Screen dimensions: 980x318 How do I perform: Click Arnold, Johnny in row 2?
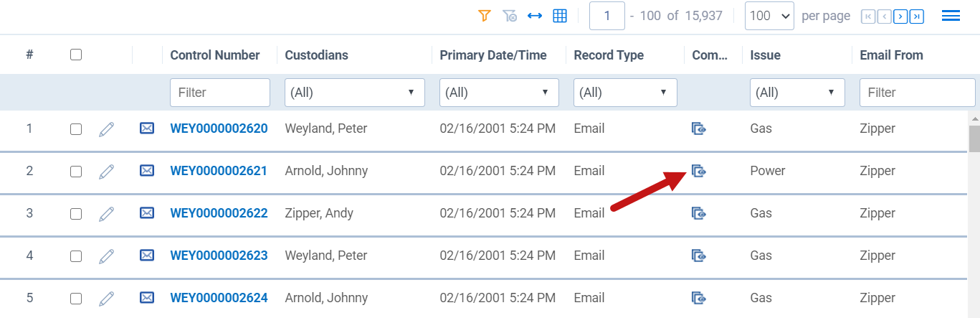326,172
